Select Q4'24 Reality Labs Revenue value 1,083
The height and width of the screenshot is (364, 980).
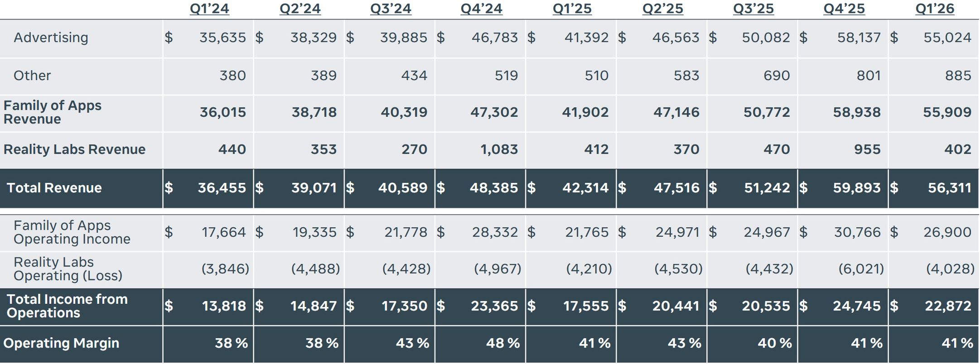(x=499, y=149)
